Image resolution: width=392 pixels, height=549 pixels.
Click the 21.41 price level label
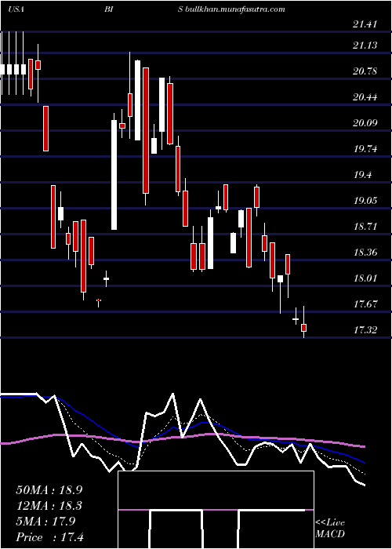coord(365,24)
